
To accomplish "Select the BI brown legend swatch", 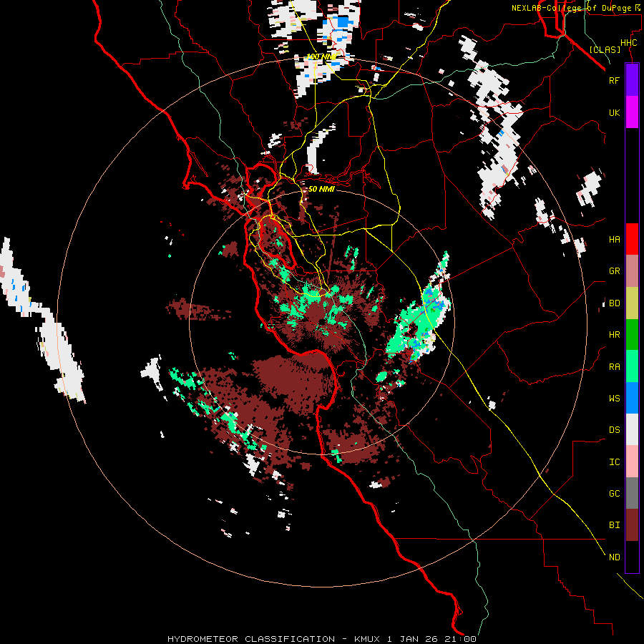I will click(x=632, y=525).
